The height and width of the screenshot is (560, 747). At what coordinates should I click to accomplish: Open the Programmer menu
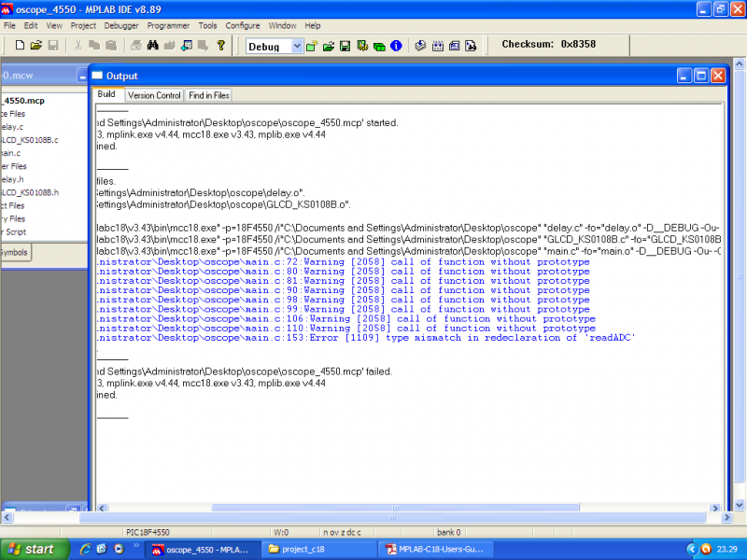168,26
